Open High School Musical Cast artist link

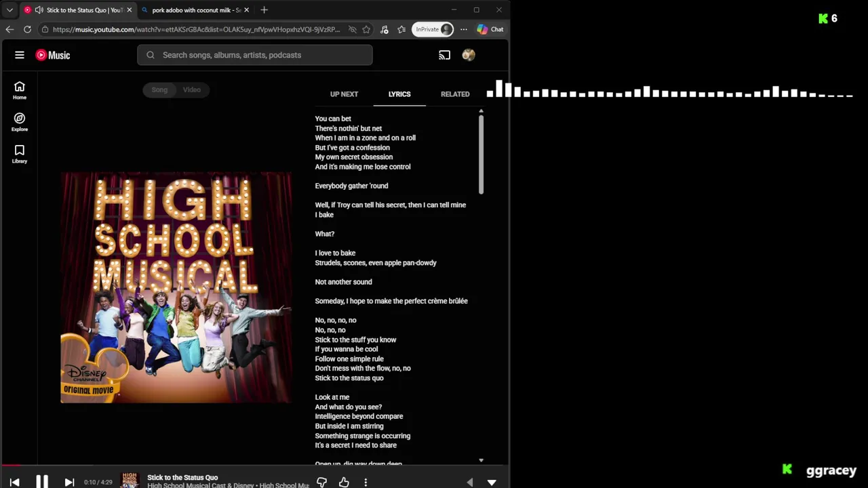pos(194,485)
